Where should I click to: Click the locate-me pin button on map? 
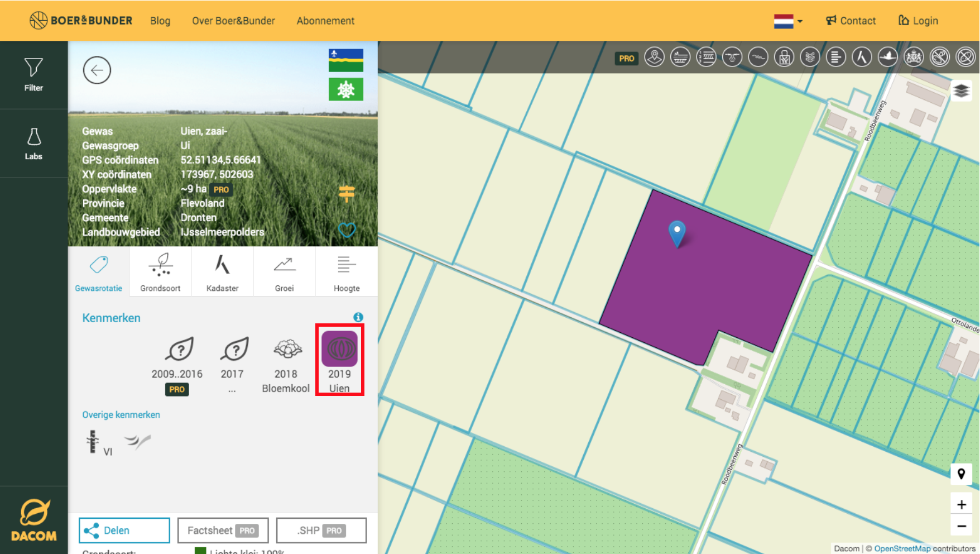tap(961, 474)
